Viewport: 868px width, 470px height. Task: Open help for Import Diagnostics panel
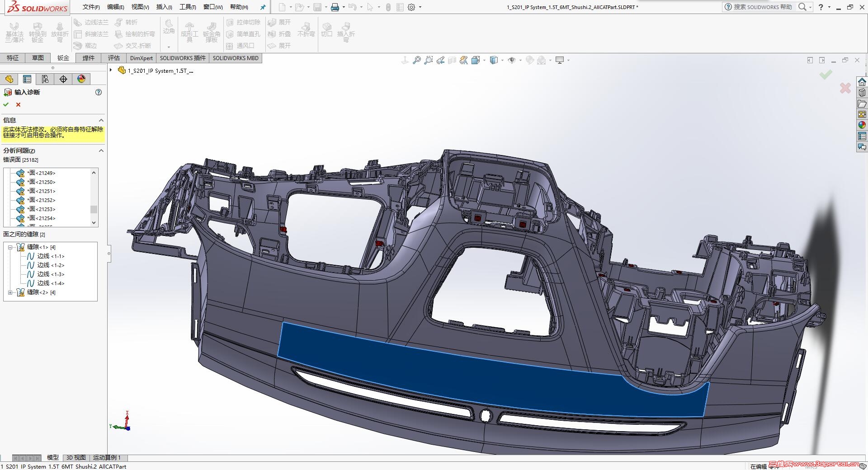pyautogui.click(x=99, y=92)
